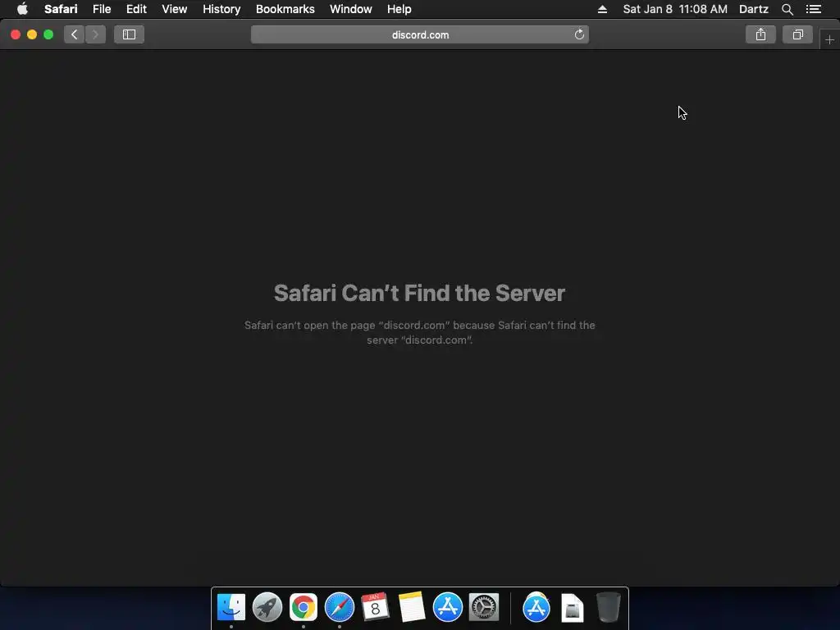Open the View menu

(174, 9)
